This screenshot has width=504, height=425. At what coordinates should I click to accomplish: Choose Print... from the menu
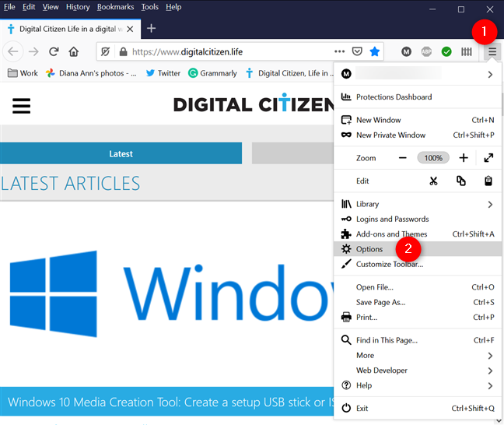418,318
